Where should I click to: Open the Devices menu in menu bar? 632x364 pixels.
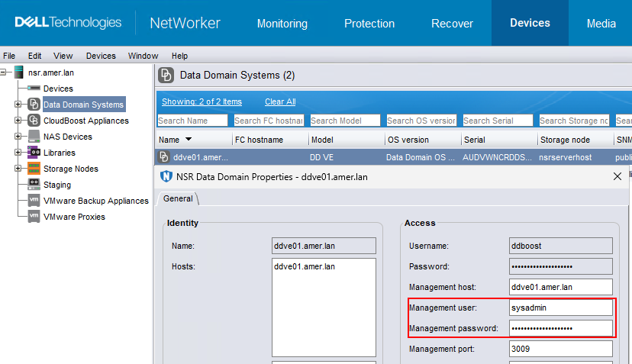[101, 56]
